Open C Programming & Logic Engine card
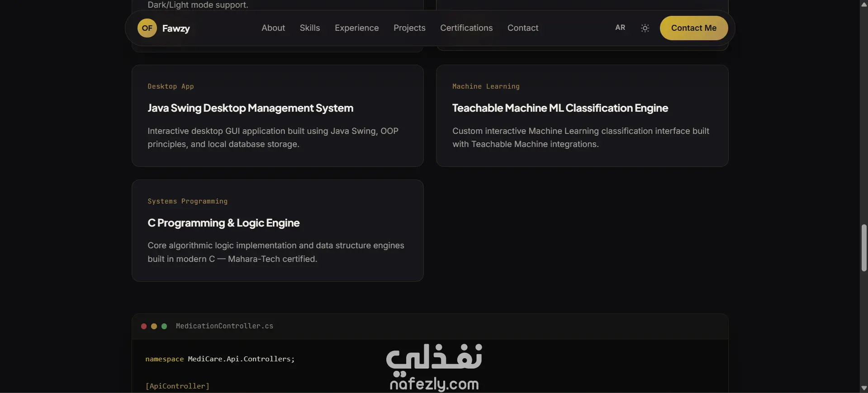Screen dimensions: 868x393 pyautogui.click(x=278, y=231)
